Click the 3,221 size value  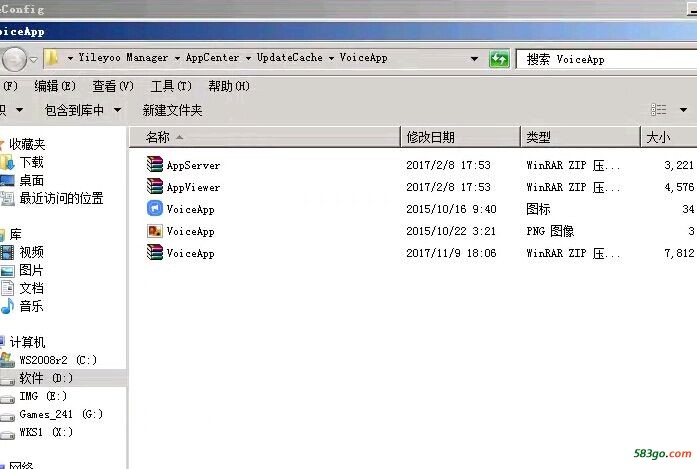(679, 165)
